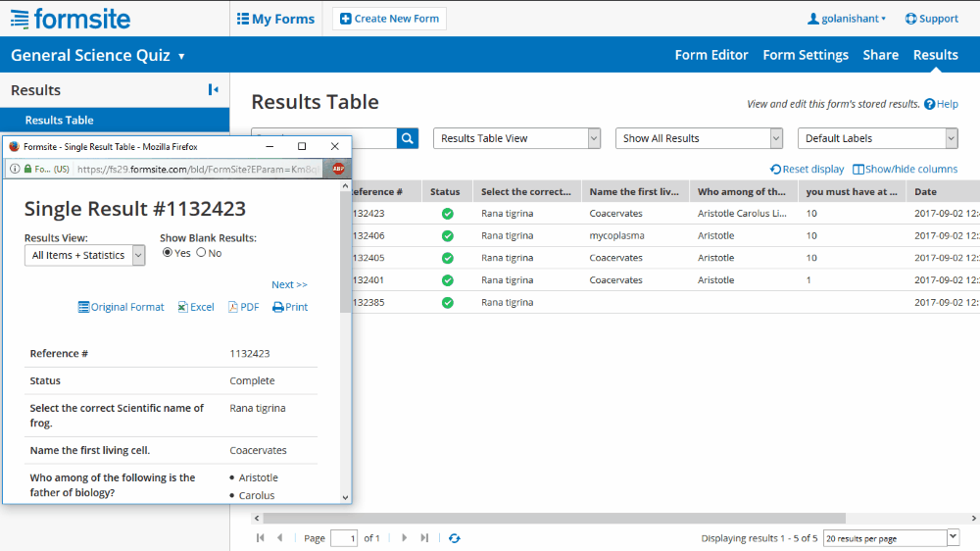Click the padlock icon in popup address bar
Image resolution: width=980 pixels, height=551 pixels.
pyautogui.click(x=27, y=169)
